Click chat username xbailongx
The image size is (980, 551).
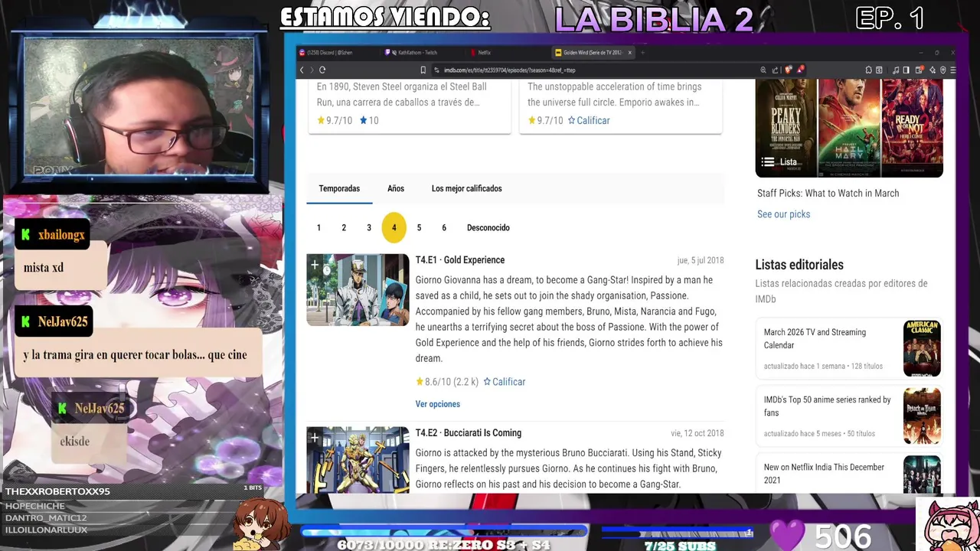point(61,235)
